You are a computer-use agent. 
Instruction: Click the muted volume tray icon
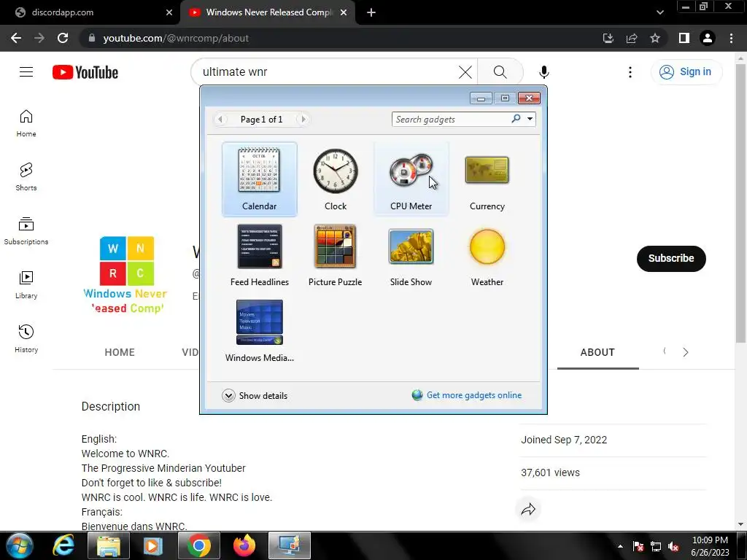tap(673, 546)
